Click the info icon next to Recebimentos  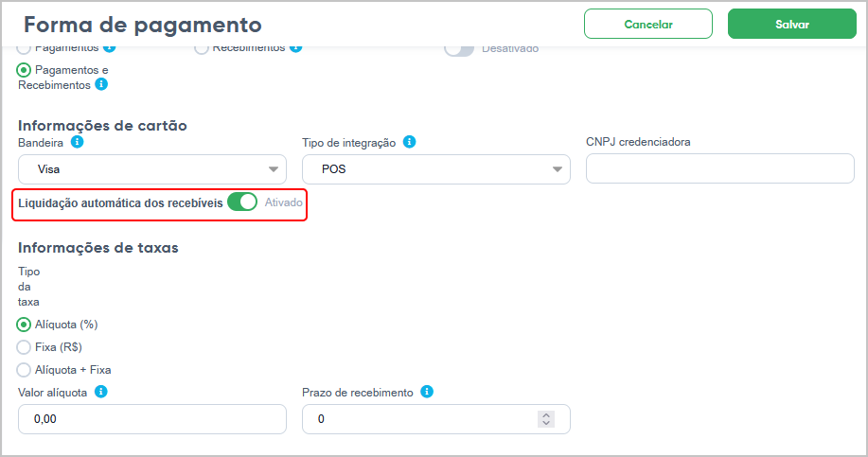click(296, 47)
